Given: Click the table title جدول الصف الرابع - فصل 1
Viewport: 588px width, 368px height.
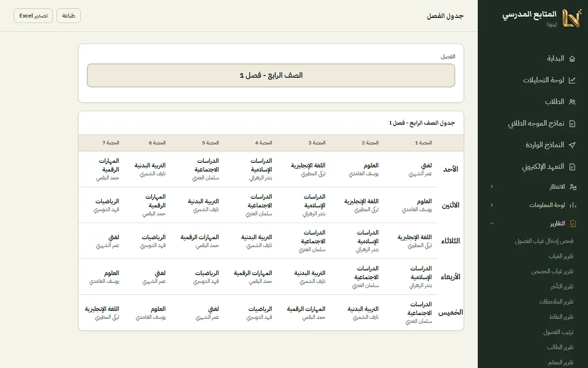Looking at the screenshot, I should pyautogui.click(x=422, y=123).
